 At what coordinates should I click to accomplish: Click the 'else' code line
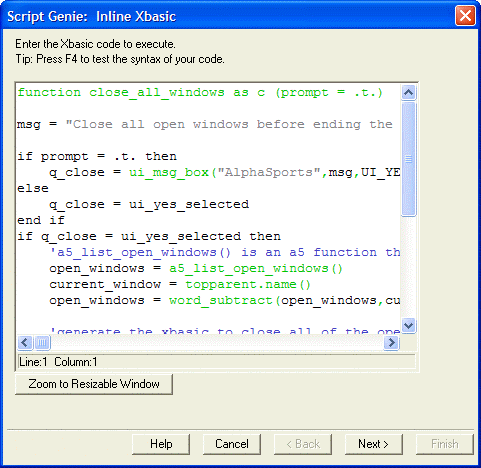tap(33, 188)
